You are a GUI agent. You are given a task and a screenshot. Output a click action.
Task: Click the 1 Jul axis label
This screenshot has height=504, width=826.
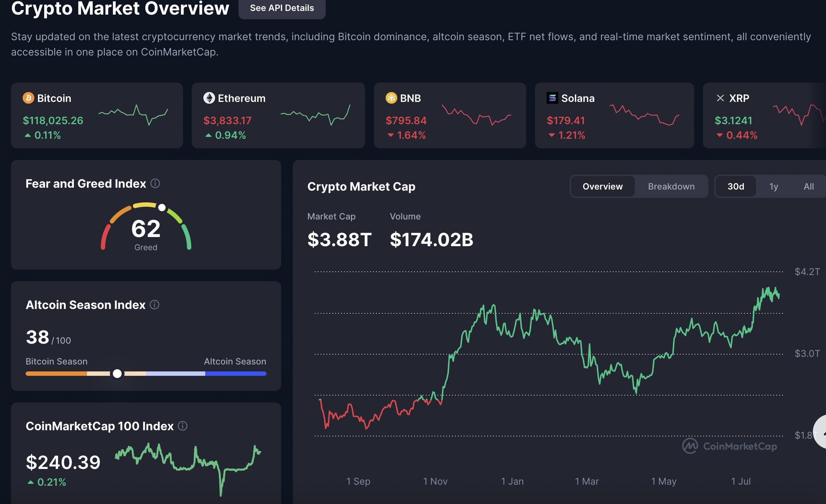click(741, 481)
